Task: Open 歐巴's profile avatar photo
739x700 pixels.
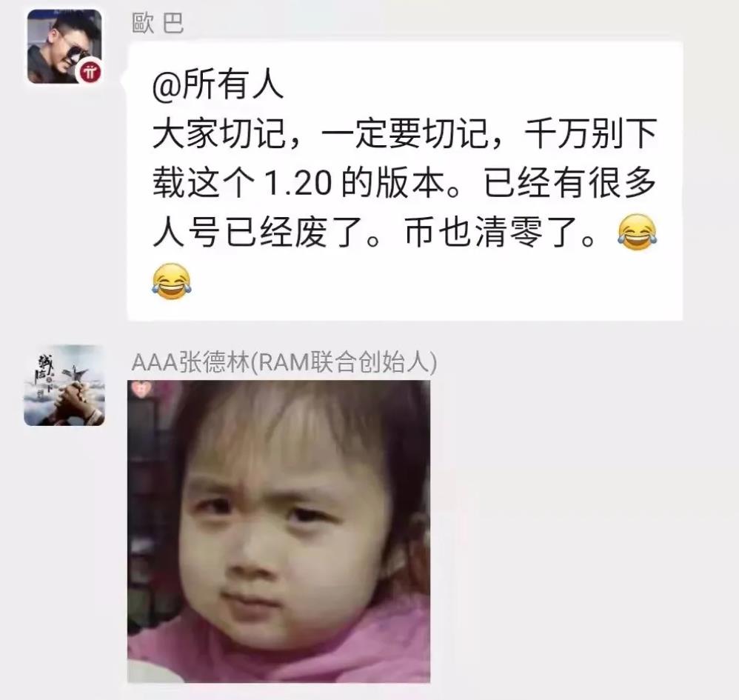Action: (64, 47)
